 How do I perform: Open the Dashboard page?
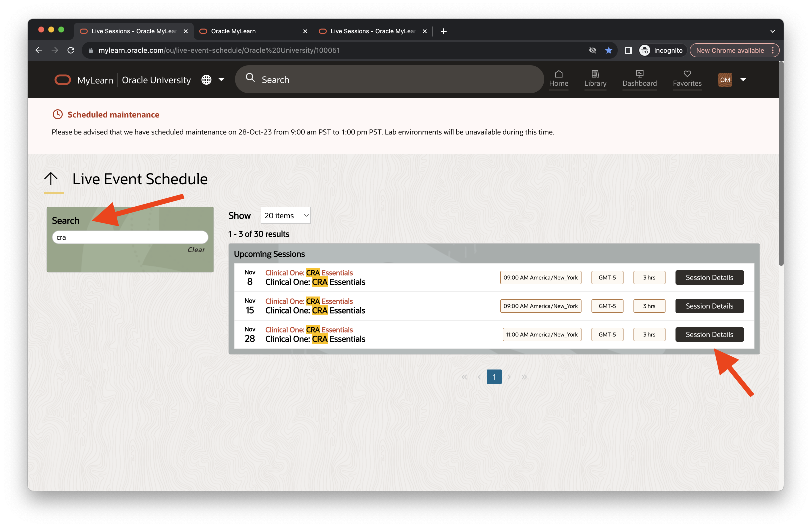(640, 79)
